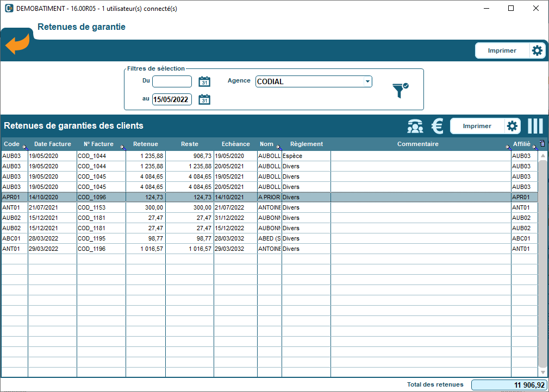Click invoice cell COD_1196

click(x=101, y=249)
